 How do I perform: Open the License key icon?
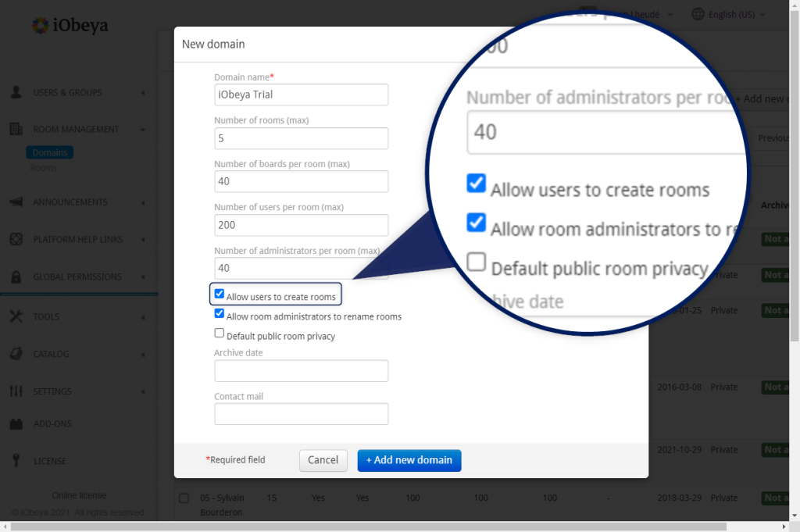pos(17,460)
